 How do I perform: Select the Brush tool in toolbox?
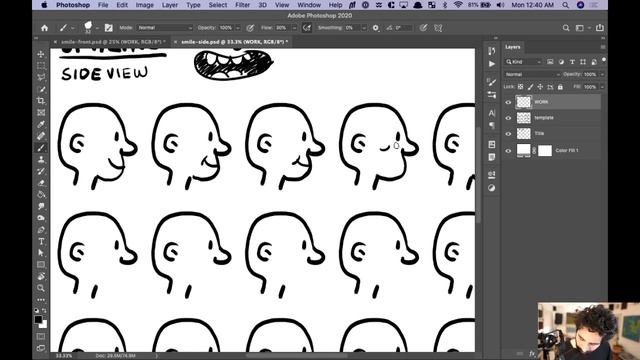(41, 148)
